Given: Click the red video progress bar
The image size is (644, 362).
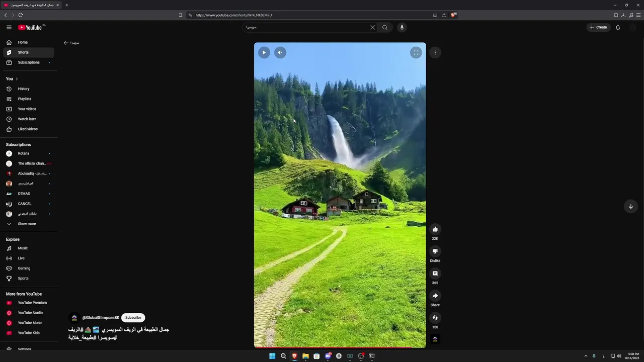Looking at the screenshot, I should (x=340, y=347).
